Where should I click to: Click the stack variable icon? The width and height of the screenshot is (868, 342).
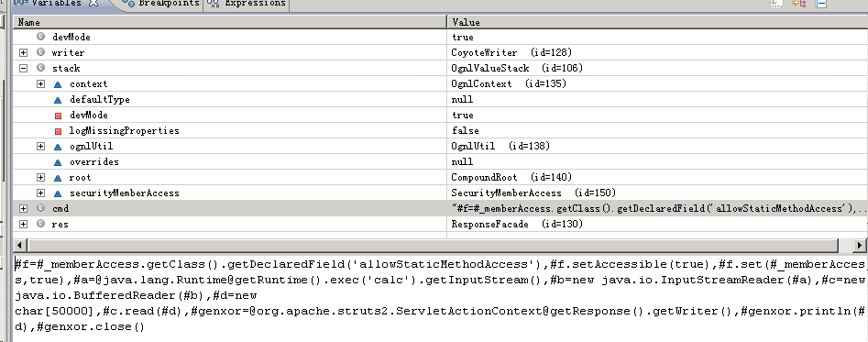pyautogui.click(x=41, y=68)
